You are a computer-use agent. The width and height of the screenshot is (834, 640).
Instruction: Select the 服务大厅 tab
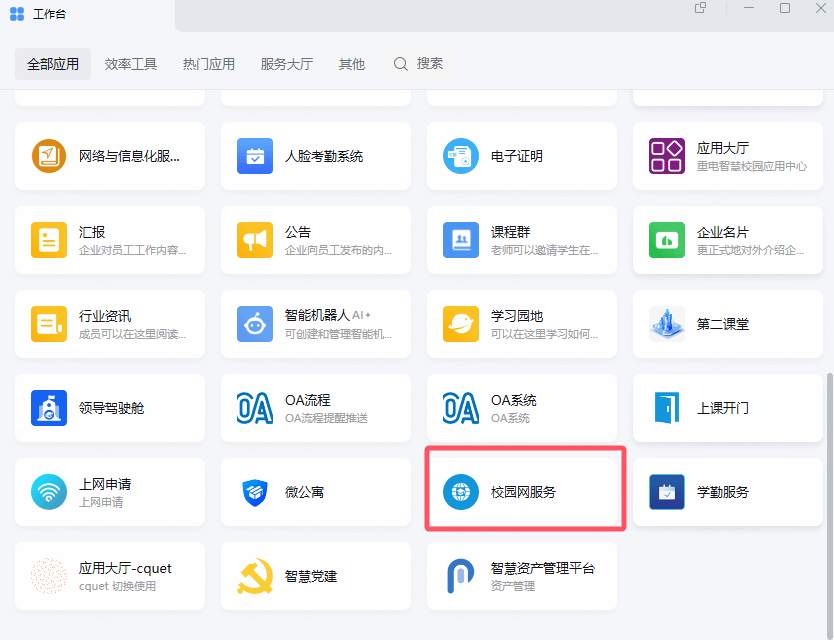point(287,64)
